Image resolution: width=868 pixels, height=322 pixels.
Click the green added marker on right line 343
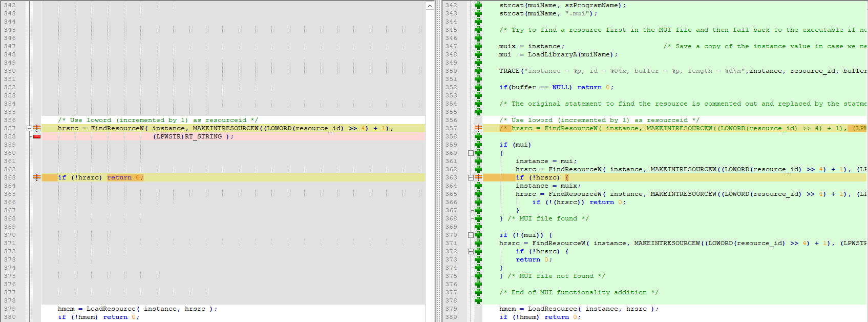478,13
